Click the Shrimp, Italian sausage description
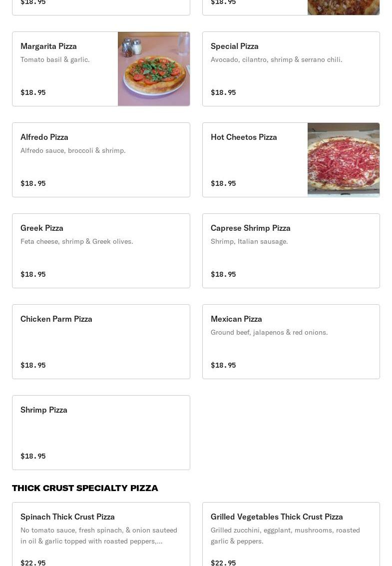This screenshot has height=566, width=392. coord(249,241)
